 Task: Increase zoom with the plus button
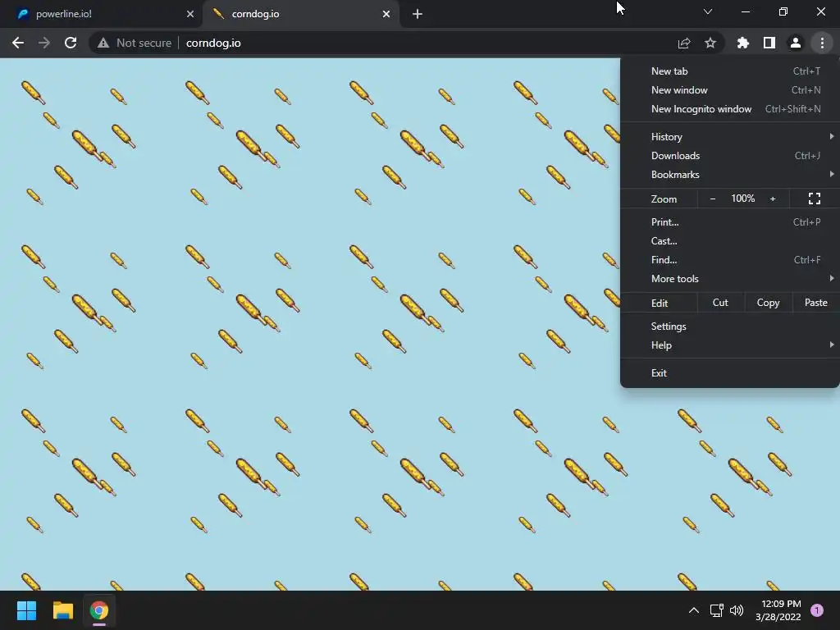point(773,199)
